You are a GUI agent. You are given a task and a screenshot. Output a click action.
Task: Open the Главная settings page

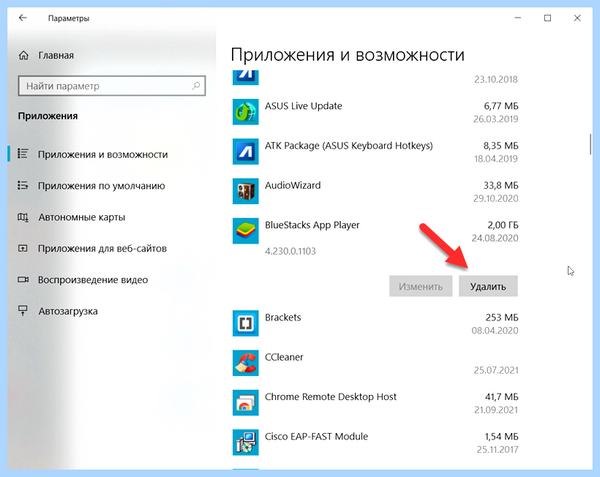tap(56, 55)
